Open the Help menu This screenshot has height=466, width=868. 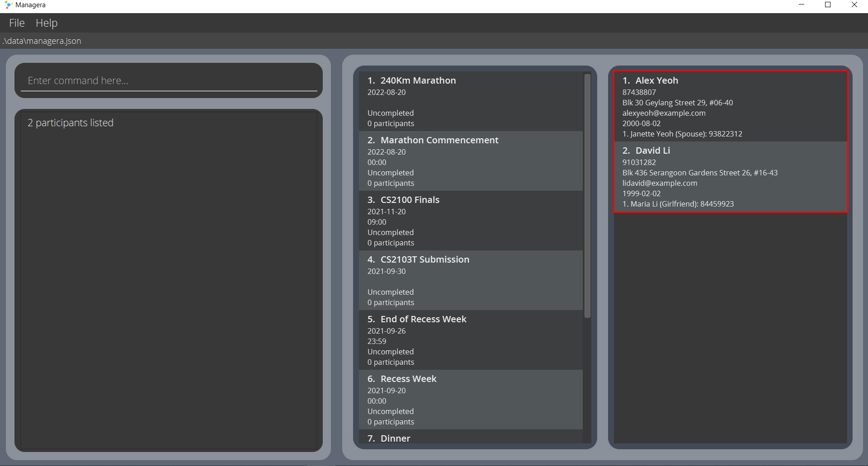[x=47, y=23]
